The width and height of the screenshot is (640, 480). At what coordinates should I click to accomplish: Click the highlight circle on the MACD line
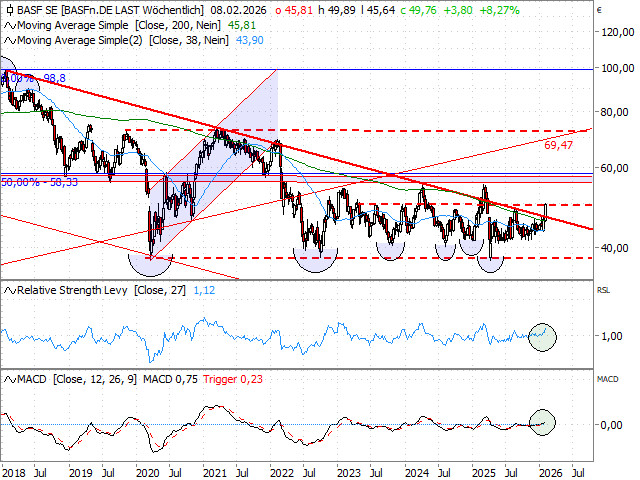coord(542,422)
